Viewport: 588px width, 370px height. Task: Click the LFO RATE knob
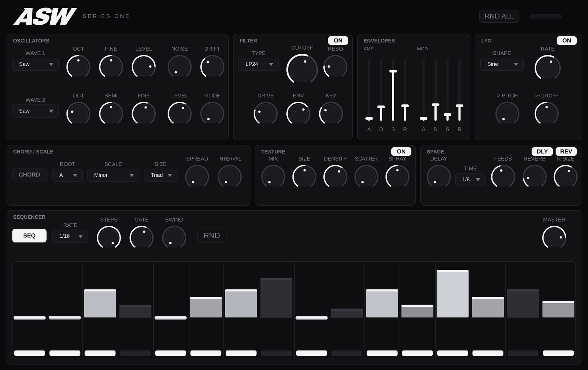click(548, 68)
